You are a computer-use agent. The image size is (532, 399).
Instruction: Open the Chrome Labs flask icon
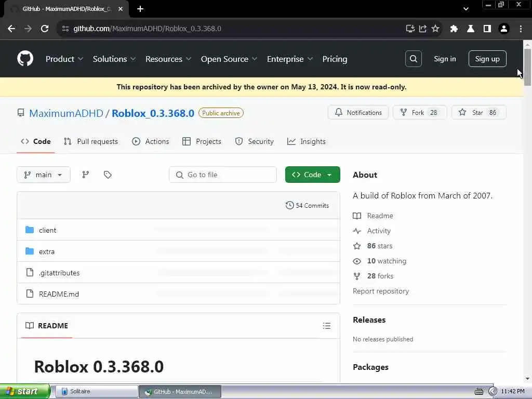pyautogui.click(x=471, y=29)
